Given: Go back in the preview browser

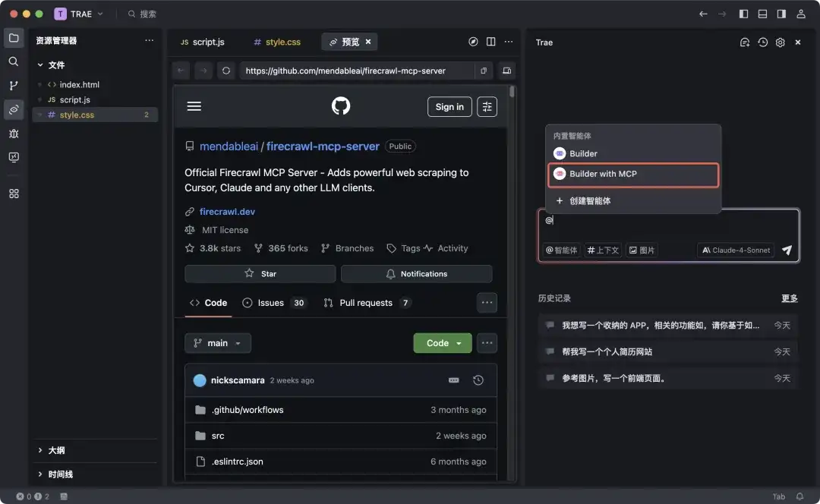Looking at the screenshot, I should (x=181, y=71).
